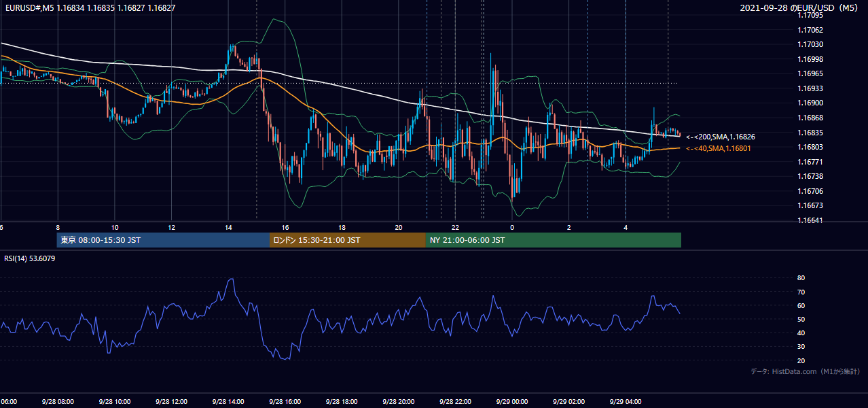Screen dimensions: 868x408
Task: Click RSI scale label 30
Action: tap(801, 347)
